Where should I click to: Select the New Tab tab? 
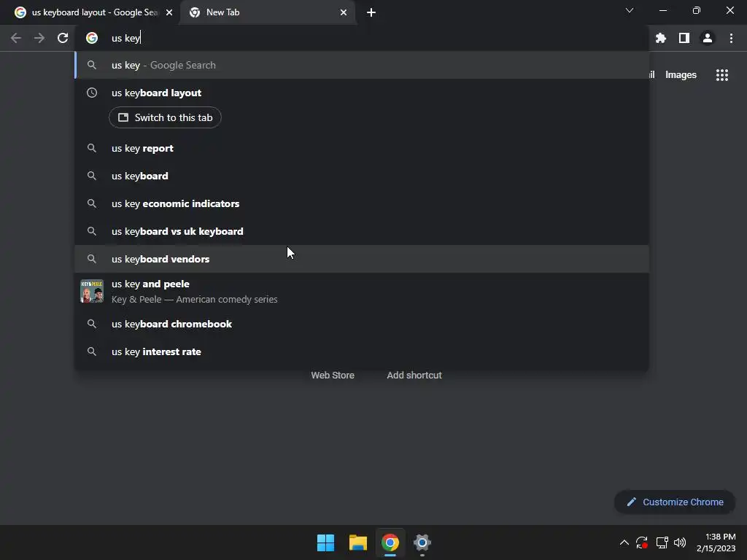(268, 12)
